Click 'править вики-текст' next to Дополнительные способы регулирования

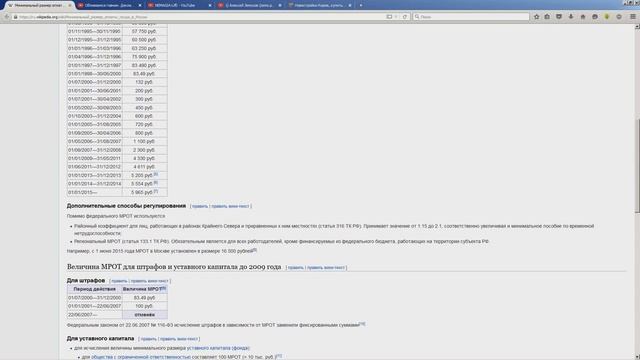pos(230,207)
